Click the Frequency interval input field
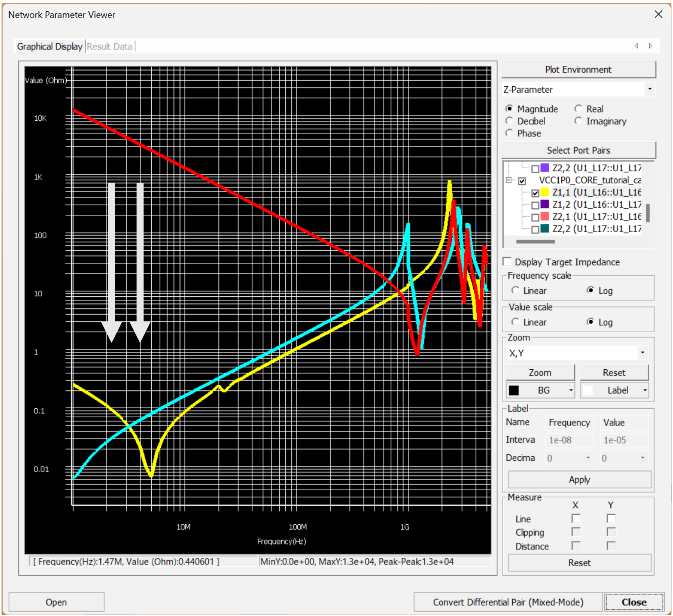The height and width of the screenshot is (616, 673). coord(569,440)
